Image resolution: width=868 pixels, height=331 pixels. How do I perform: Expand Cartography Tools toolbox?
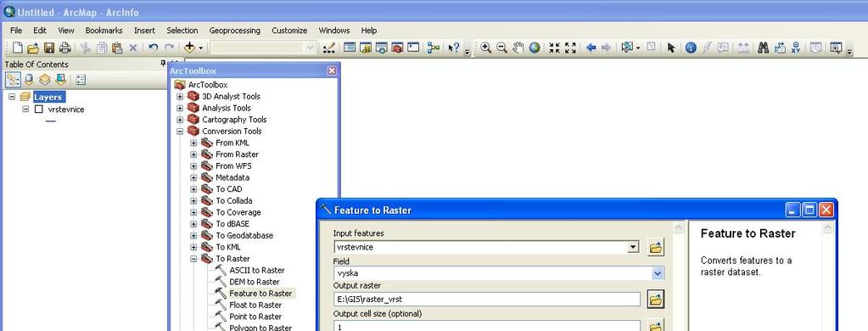(180, 120)
